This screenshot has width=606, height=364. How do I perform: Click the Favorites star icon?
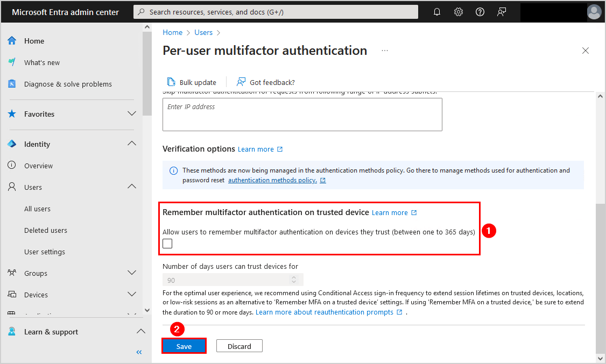[x=12, y=114]
